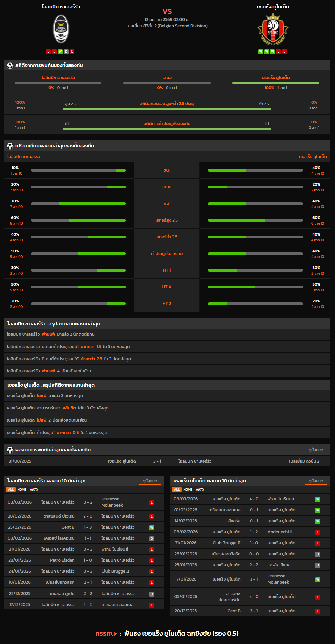Click Seraing United 4-0 Francs Borains match row

coord(246,499)
